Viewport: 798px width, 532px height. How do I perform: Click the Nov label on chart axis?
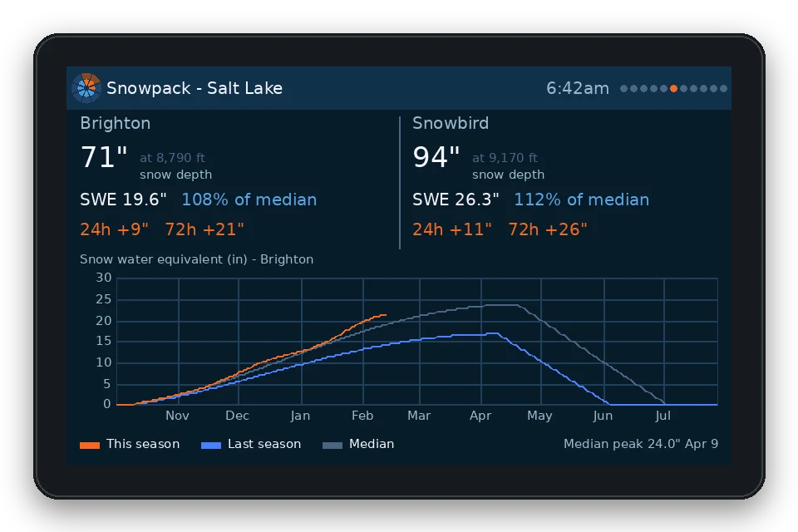[177, 416]
